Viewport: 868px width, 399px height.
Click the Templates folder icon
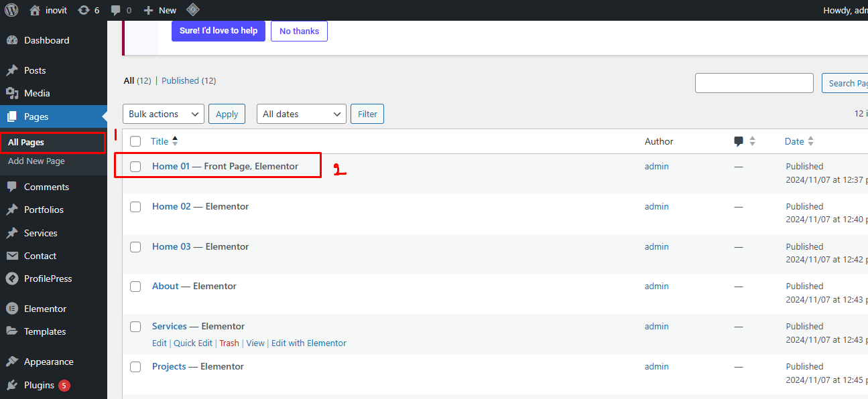(x=12, y=331)
